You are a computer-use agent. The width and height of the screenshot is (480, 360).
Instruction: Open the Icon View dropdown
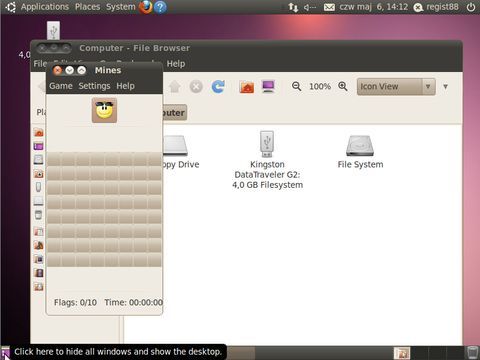point(396,87)
